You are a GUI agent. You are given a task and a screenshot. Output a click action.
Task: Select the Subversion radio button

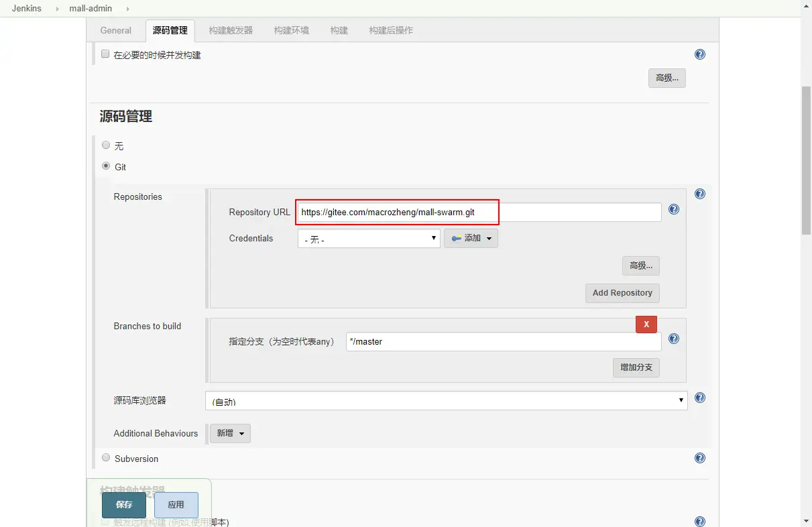pos(106,458)
